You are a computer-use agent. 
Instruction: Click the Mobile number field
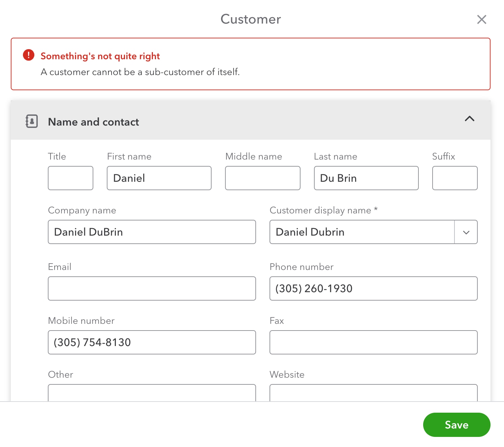coord(152,342)
